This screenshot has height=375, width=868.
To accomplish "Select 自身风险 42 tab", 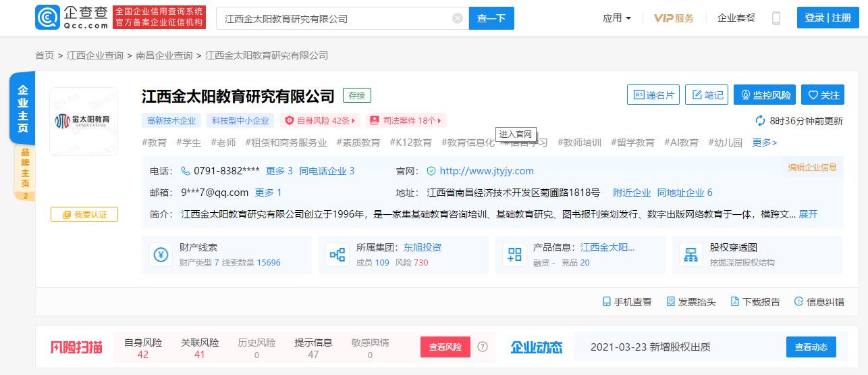I will click(143, 348).
